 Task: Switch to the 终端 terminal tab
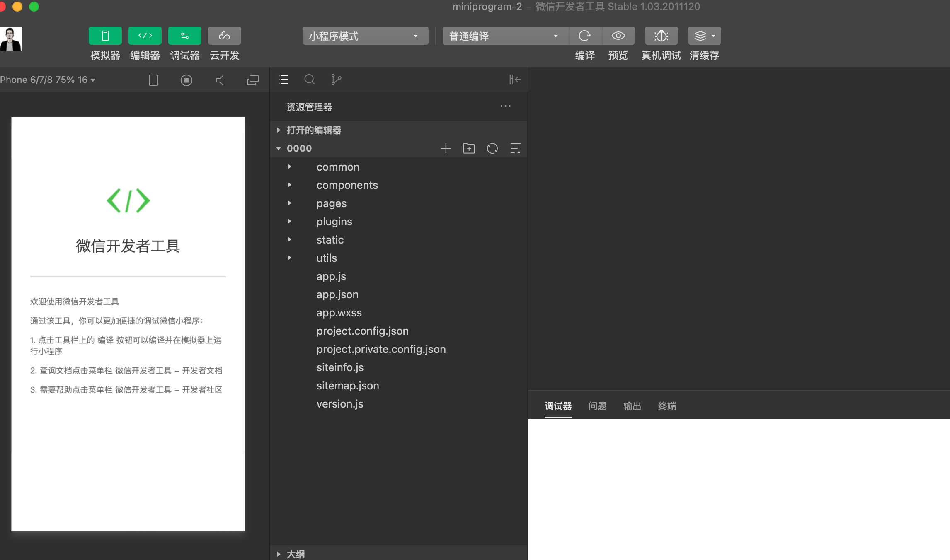pyautogui.click(x=667, y=406)
